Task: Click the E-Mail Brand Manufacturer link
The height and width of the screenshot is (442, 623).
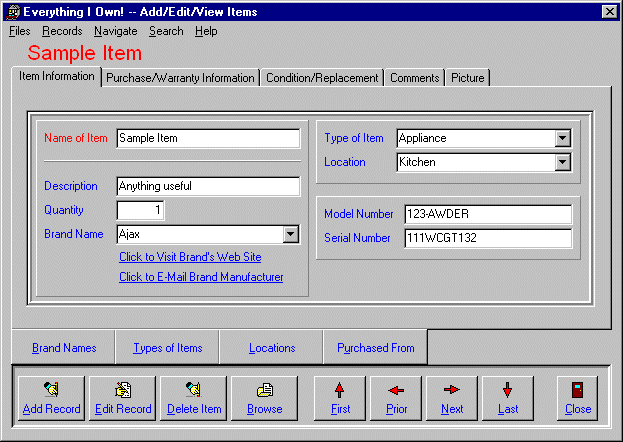Action: [x=201, y=277]
